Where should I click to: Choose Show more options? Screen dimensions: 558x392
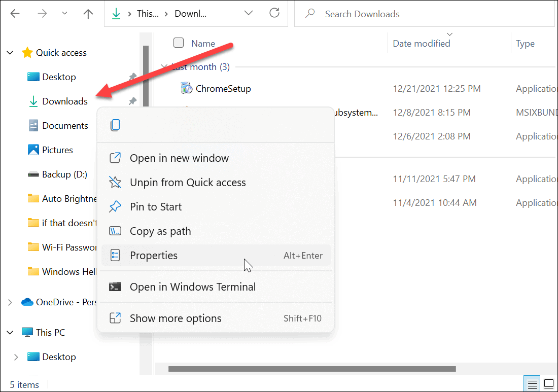point(176,318)
